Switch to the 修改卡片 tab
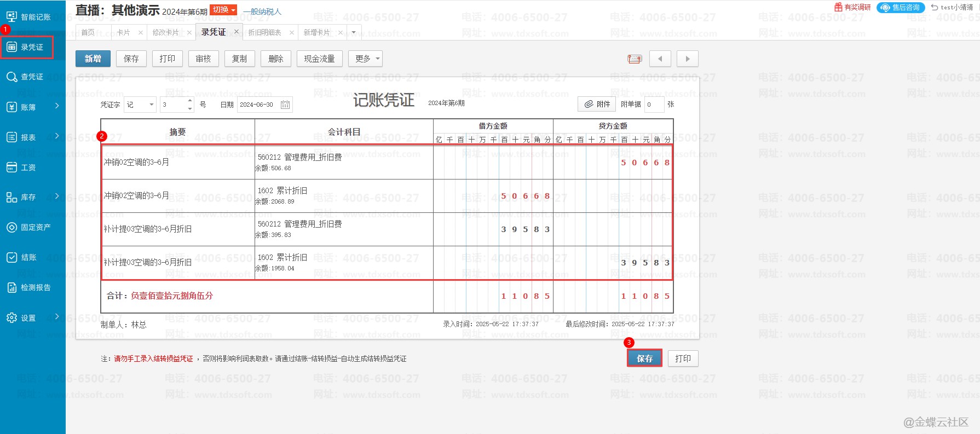Image resolution: width=980 pixels, height=434 pixels. pos(165,32)
